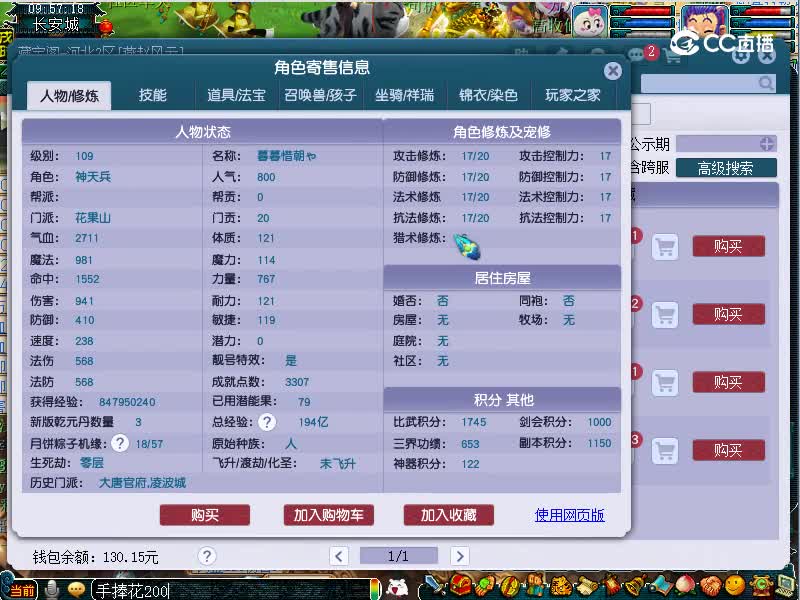800x600 pixels.
Task: Click the pink-bow pet avatar portrait
Action: click(x=589, y=21)
